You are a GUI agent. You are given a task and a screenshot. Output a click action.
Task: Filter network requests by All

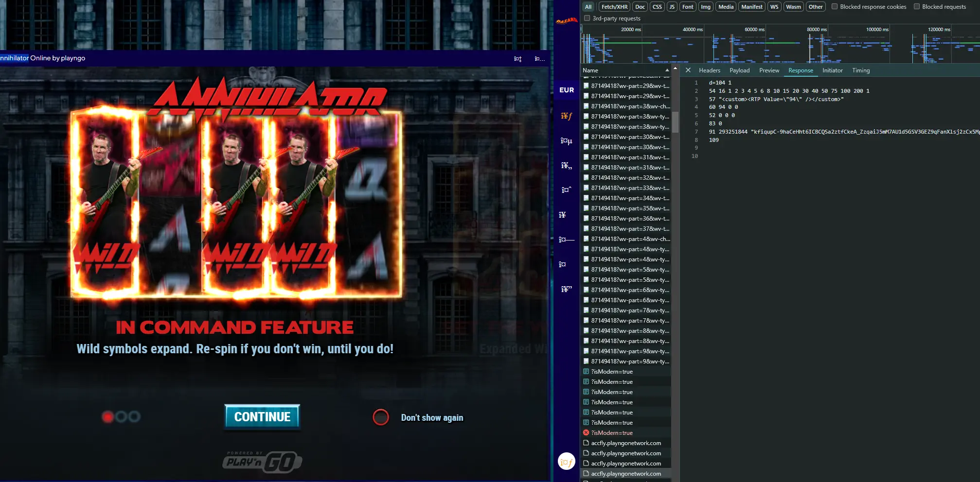tap(588, 7)
